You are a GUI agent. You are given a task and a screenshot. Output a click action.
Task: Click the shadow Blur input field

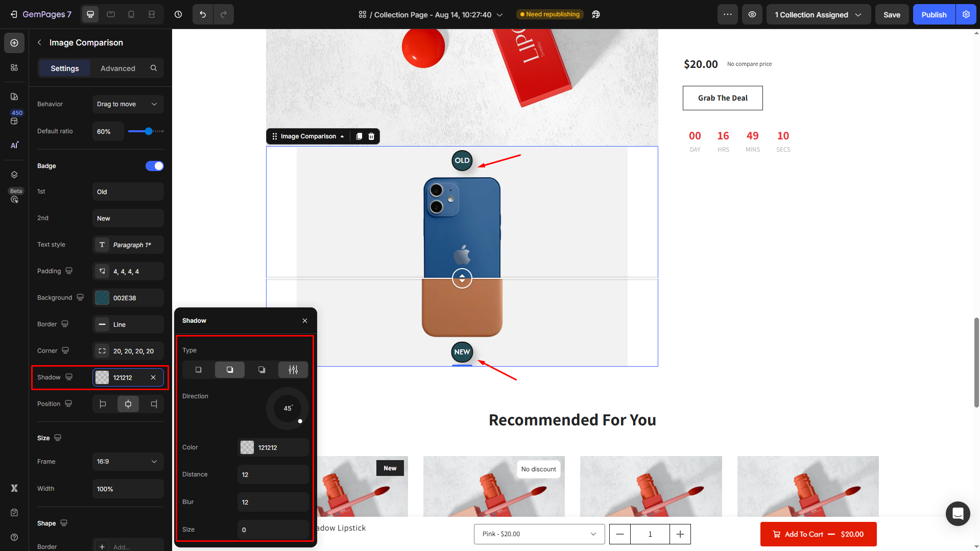273,502
